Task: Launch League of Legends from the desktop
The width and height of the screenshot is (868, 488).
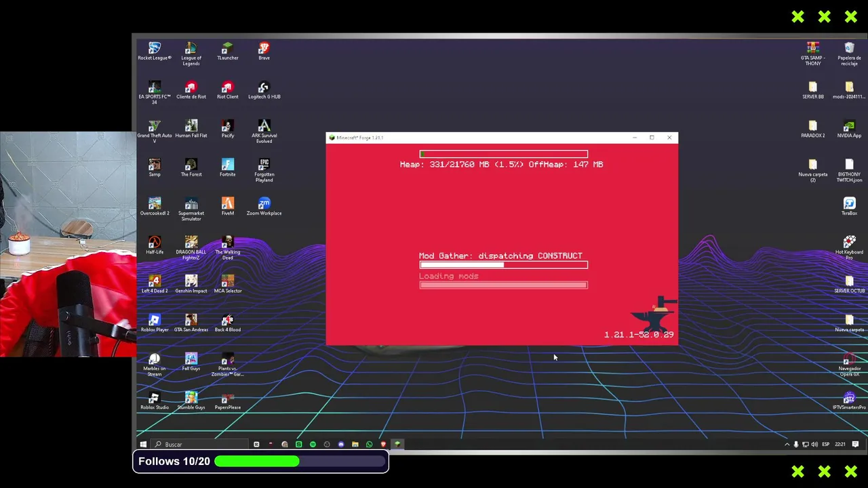Action: 191,54
